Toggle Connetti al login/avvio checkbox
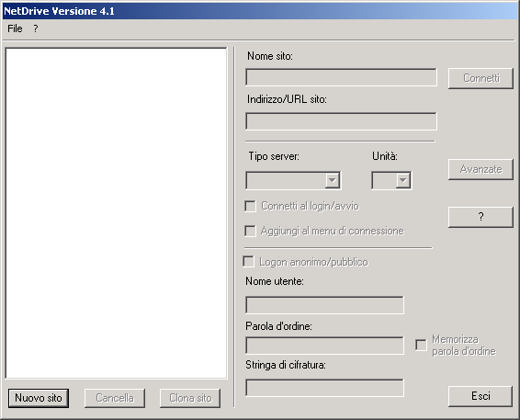This screenshot has height=420, width=520. click(x=251, y=206)
